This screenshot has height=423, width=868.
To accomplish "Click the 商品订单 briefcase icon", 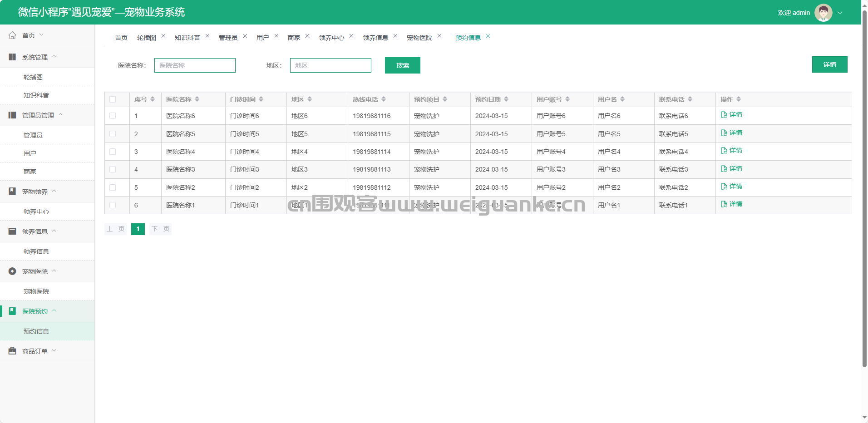I will 12,351.
